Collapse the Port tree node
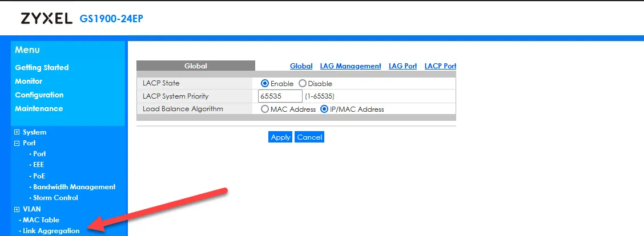The height and width of the screenshot is (236, 644). click(17, 143)
